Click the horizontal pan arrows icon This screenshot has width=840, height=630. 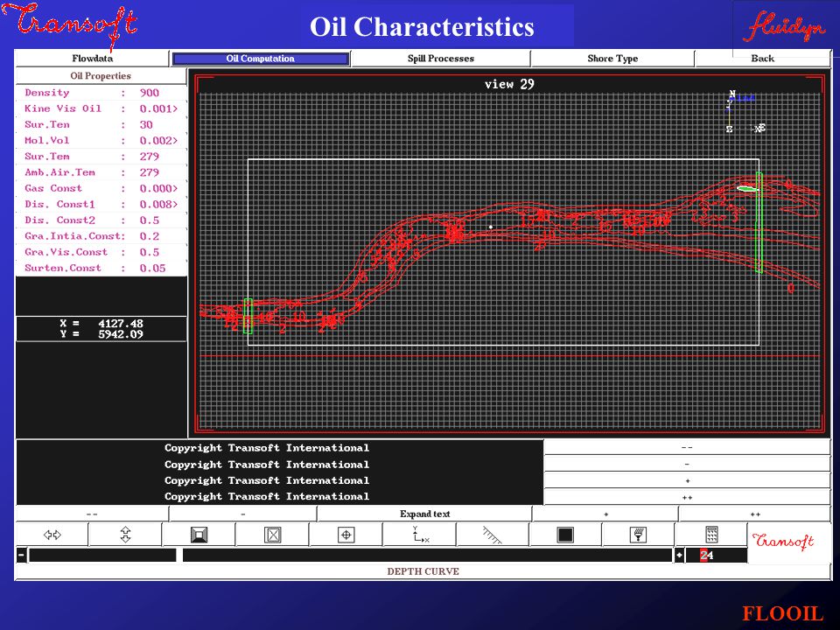(x=52, y=535)
